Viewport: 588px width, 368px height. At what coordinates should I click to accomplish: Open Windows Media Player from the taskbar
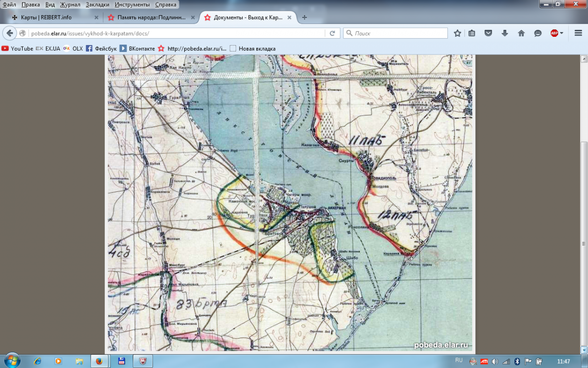point(58,361)
